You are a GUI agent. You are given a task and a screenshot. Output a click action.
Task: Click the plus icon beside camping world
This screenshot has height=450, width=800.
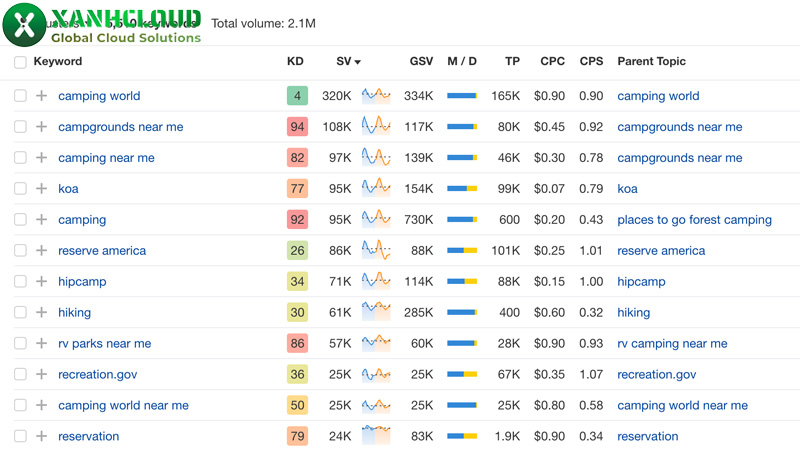[41, 96]
